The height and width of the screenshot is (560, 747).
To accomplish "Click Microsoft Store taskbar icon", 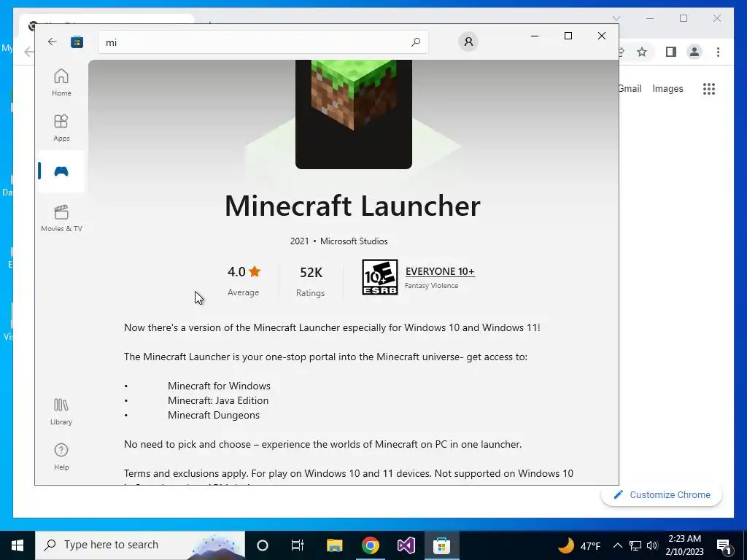I will [x=441, y=545].
